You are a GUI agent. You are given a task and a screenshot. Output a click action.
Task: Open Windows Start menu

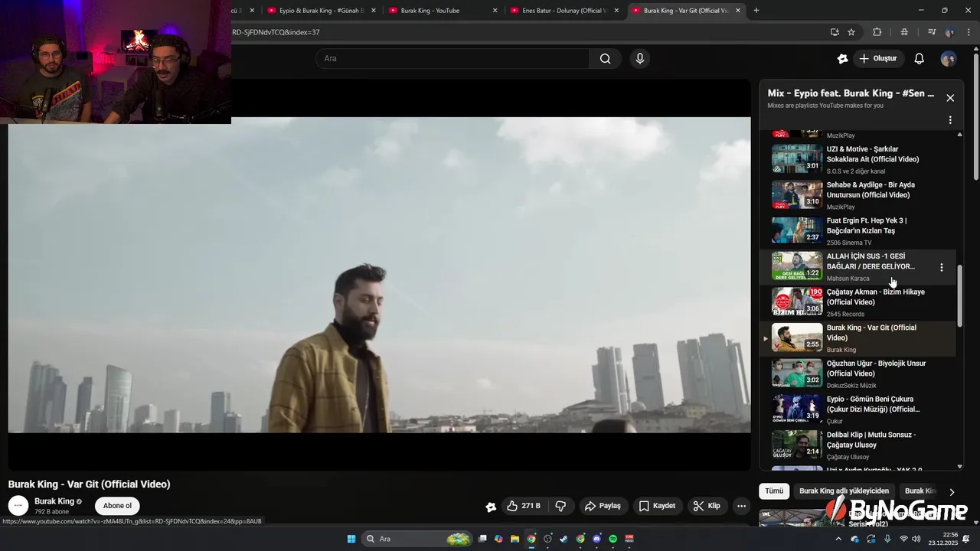point(351,539)
